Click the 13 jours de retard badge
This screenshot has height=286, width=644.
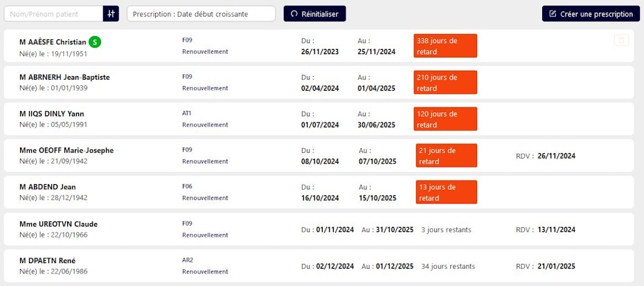click(x=447, y=193)
